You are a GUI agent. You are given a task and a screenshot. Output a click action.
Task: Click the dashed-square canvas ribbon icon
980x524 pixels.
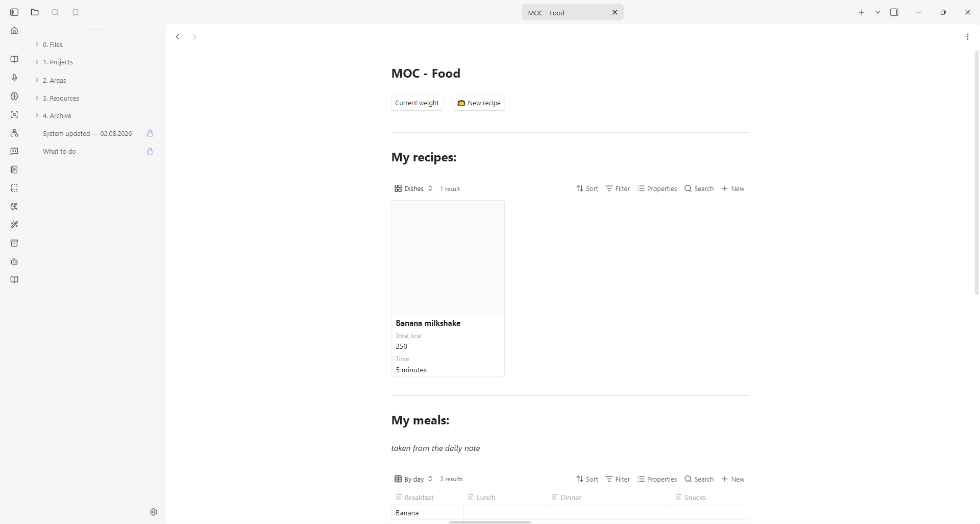coord(14,188)
